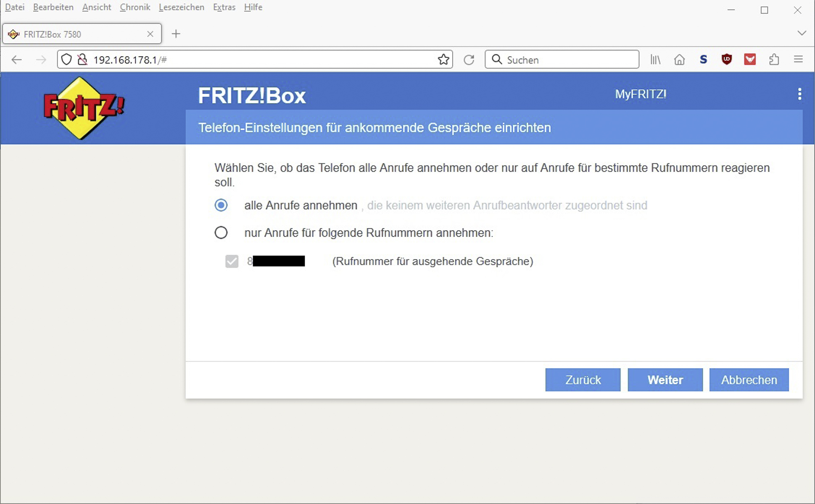Expand the list all tabs chevron

802,33
